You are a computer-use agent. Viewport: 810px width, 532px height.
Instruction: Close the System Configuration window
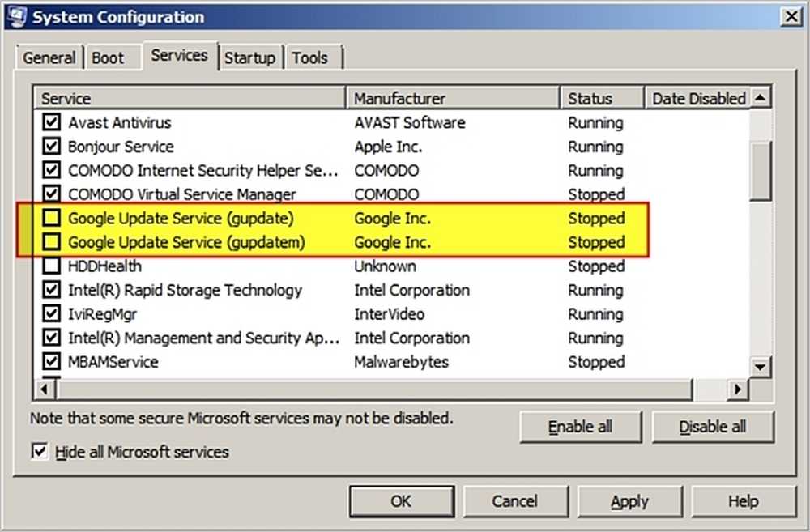[x=791, y=16]
